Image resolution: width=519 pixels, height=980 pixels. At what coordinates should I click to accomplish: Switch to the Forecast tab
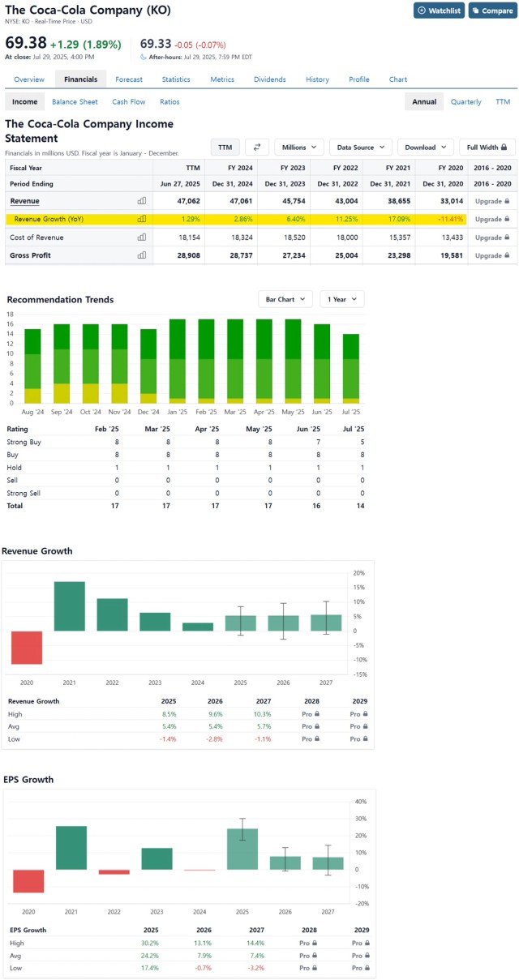(129, 79)
